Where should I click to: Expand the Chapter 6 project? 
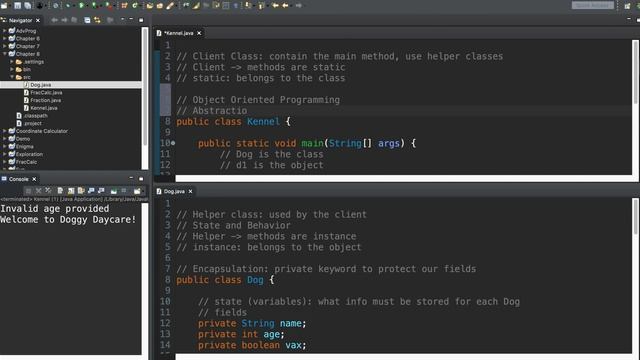point(4,38)
